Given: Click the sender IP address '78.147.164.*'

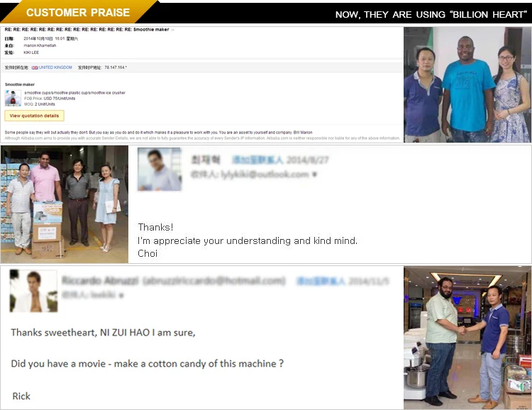Looking at the screenshot, I should pos(116,67).
